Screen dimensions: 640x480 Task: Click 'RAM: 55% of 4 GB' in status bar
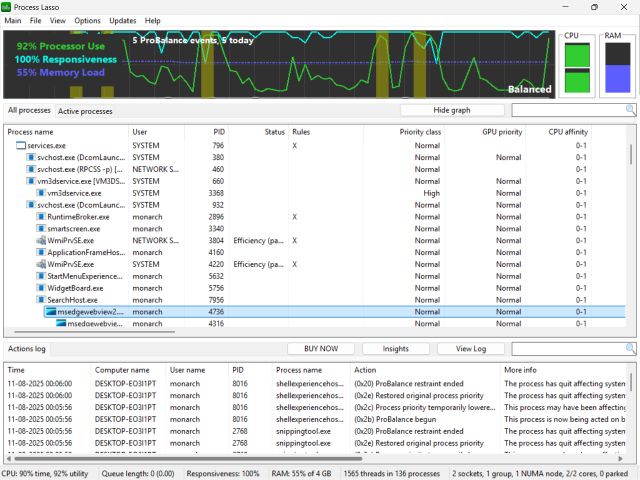tap(301, 473)
